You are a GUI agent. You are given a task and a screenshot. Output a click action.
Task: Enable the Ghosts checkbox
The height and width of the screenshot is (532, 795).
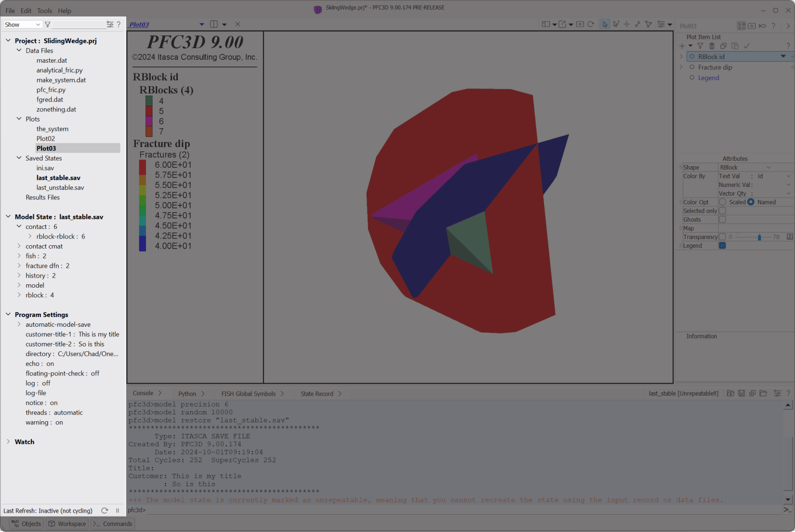[x=722, y=220]
